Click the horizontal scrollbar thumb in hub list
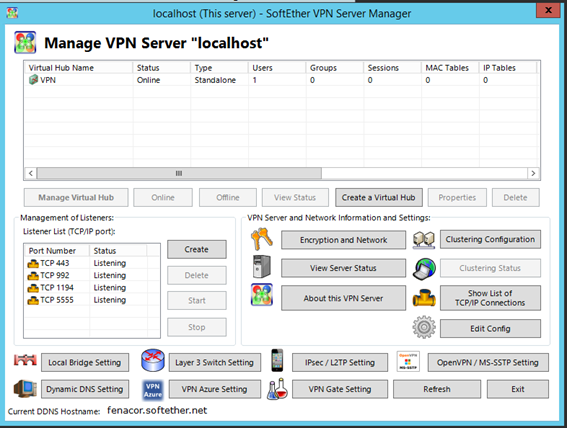 [x=179, y=174]
